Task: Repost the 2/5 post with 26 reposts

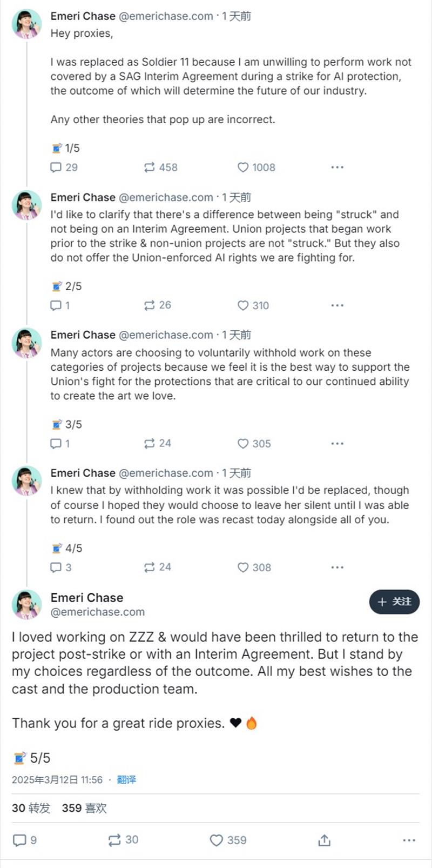Action: coord(150,306)
